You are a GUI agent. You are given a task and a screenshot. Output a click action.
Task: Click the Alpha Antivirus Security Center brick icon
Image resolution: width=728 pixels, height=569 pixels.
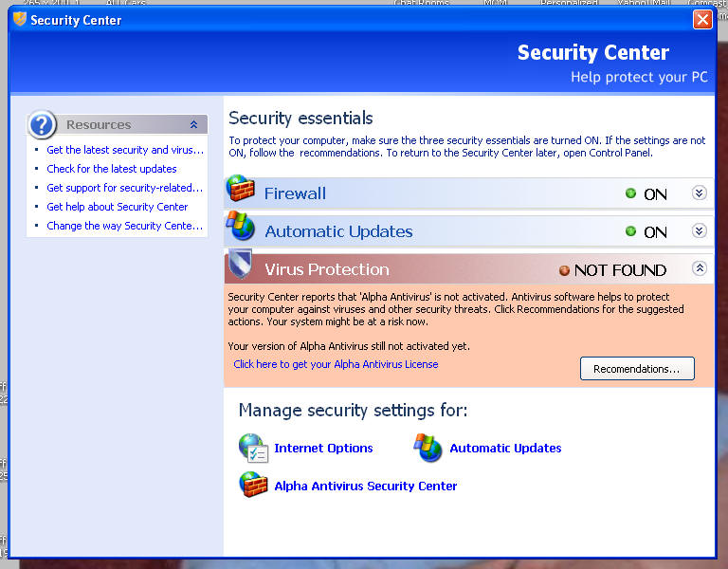point(253,485)
